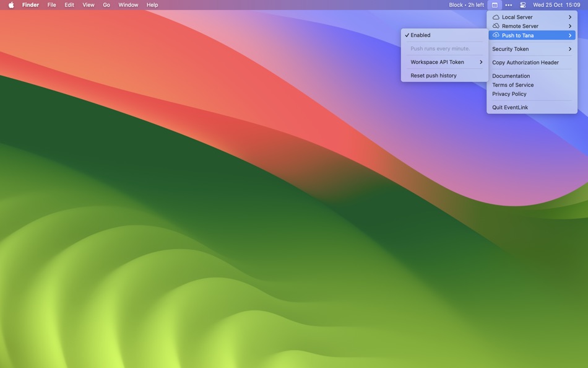Open the Edit menu
Screen dimensions: 588x368
coord(69,5)
